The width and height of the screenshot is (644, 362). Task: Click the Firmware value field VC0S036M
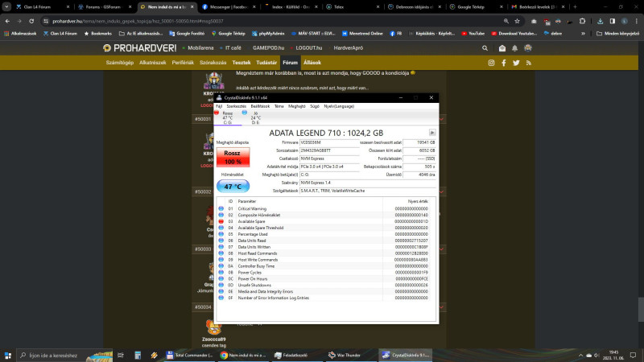pyautogui.click(x=329, y=142)
